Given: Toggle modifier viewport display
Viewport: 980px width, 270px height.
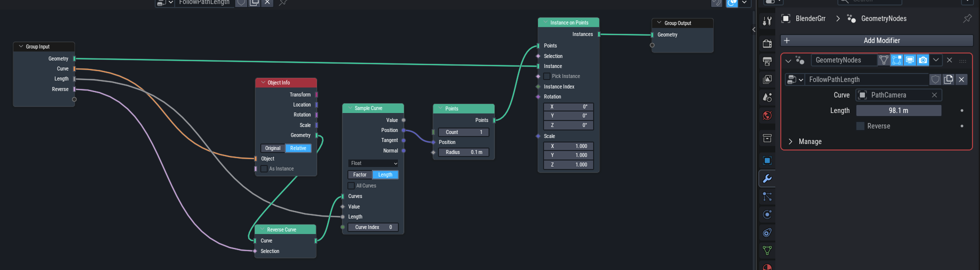Looking at the screenshot, I should (910, 60).
